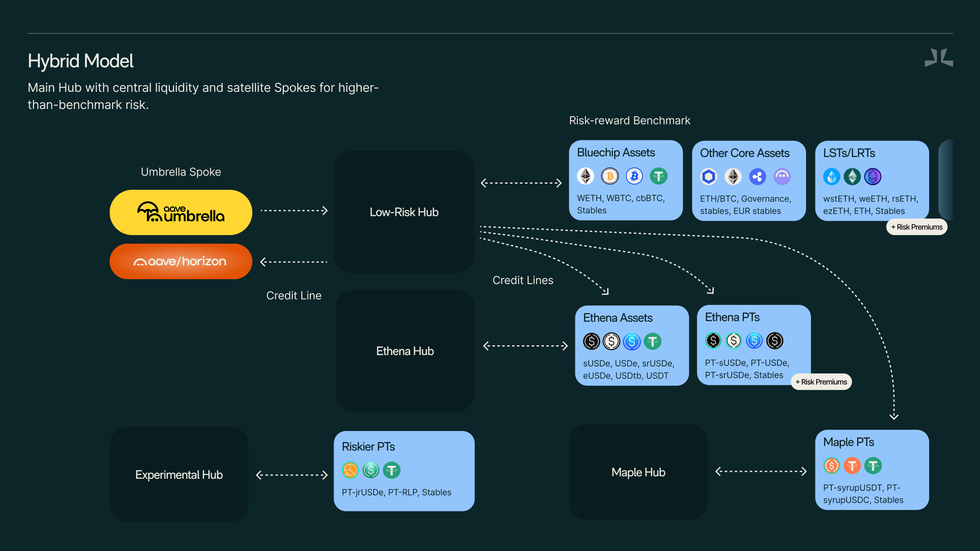Viewport: 980px width, 551px height.
Task: Pick the blue cbBTC icon in Bluechip Assets
Action: tap(634, 176)
